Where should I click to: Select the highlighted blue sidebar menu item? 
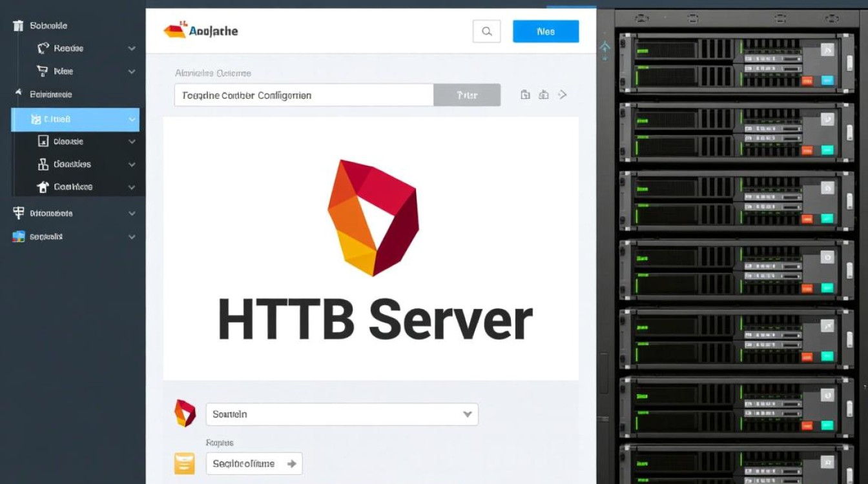(71, 119)
